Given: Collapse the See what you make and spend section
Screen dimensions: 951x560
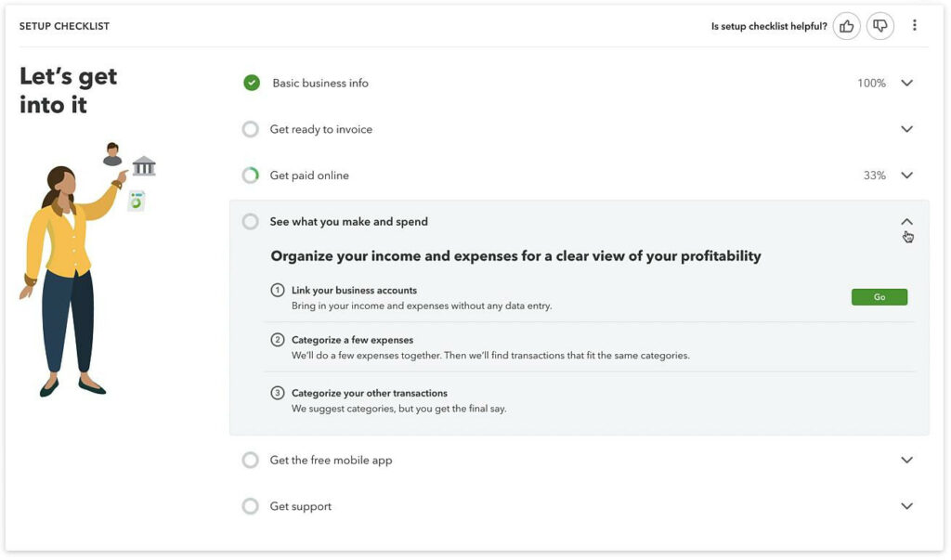Looking at the screenshot, I should [906, 221].
